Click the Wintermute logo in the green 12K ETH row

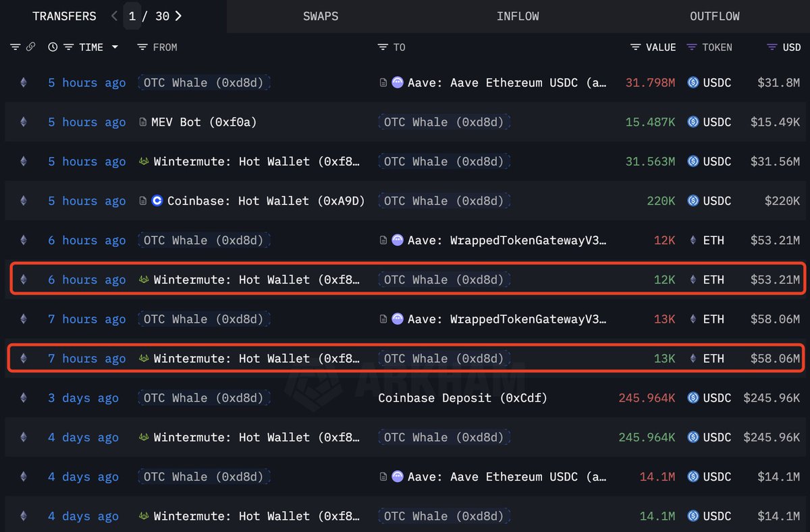(x=144, y=280)
